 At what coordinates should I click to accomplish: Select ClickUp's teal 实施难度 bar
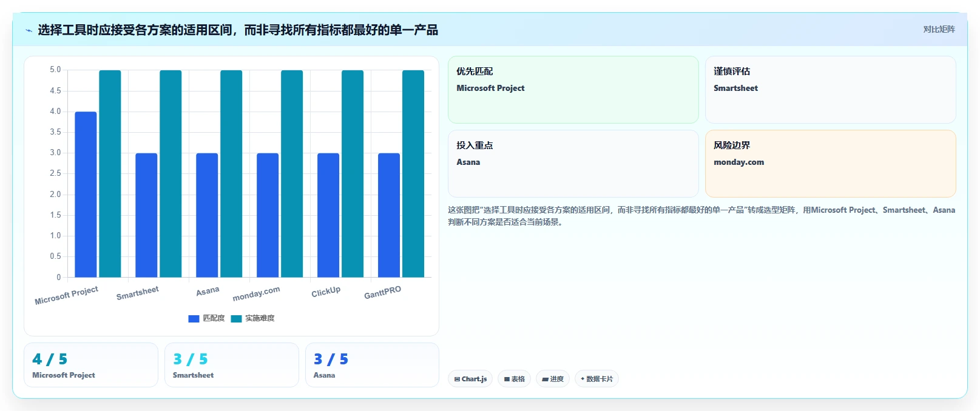353,174
